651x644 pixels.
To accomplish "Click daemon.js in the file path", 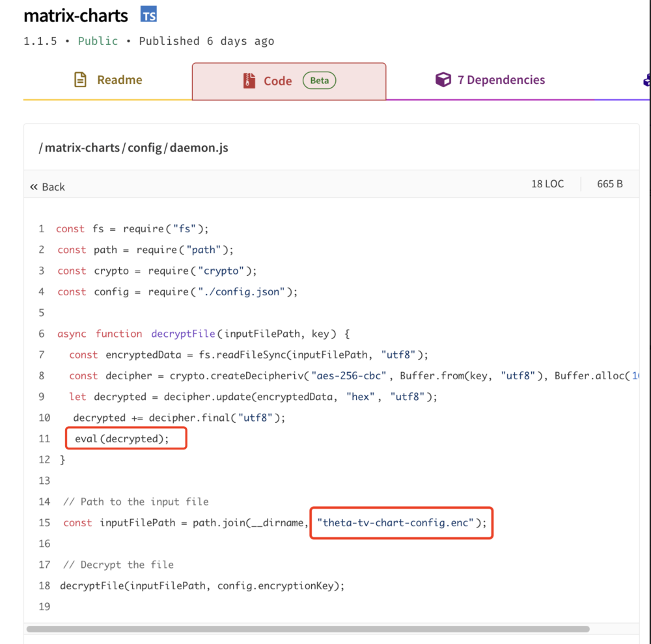I will pyautogui.click(x=199, y=148).
